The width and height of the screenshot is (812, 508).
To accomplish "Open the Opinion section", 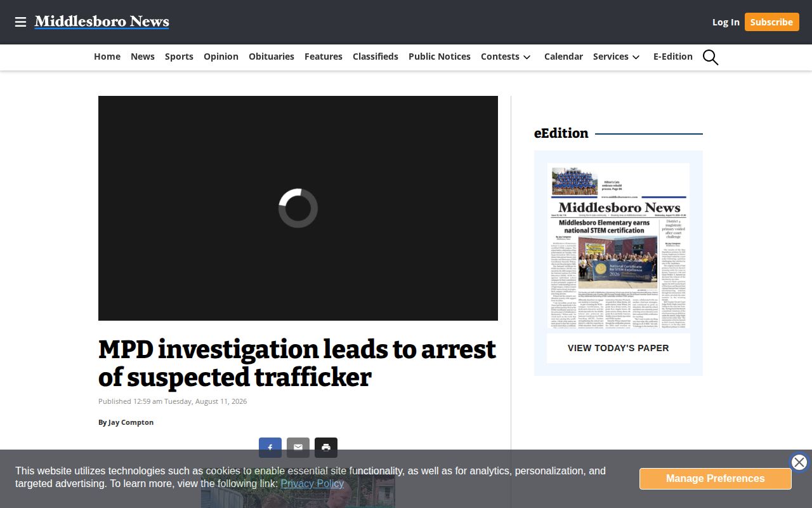I will tap(221, 57).
